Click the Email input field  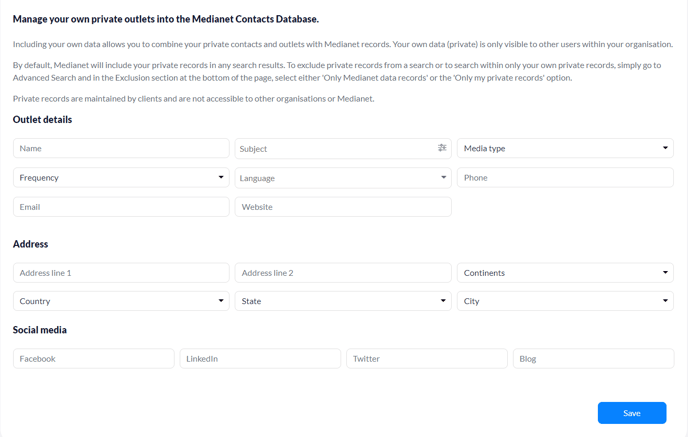point(121,207)
